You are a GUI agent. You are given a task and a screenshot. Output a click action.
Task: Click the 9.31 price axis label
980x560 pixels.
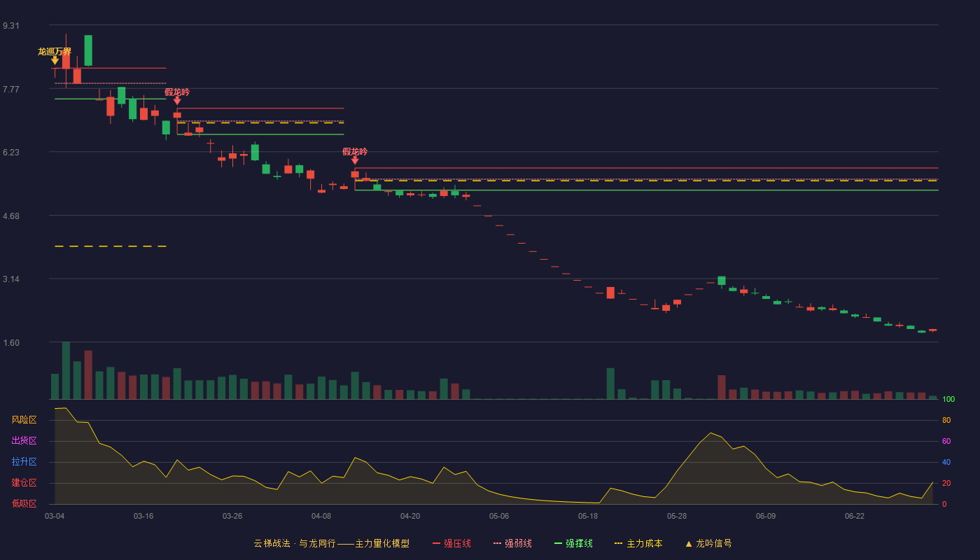tap(11, 26)
